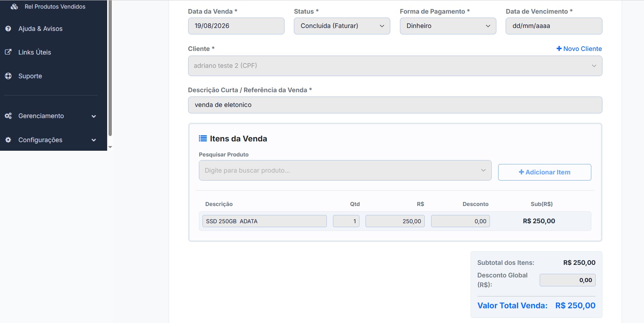This screenshot has height=323, width=644.
Task: Click the Subtotal dos Itens label
Action: click(x=506, y=263)
